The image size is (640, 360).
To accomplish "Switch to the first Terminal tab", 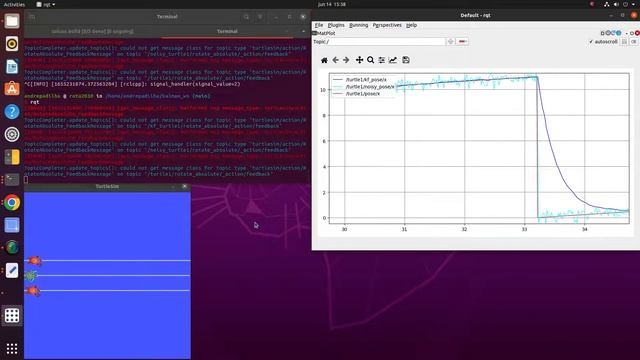I will coord(92,31).
